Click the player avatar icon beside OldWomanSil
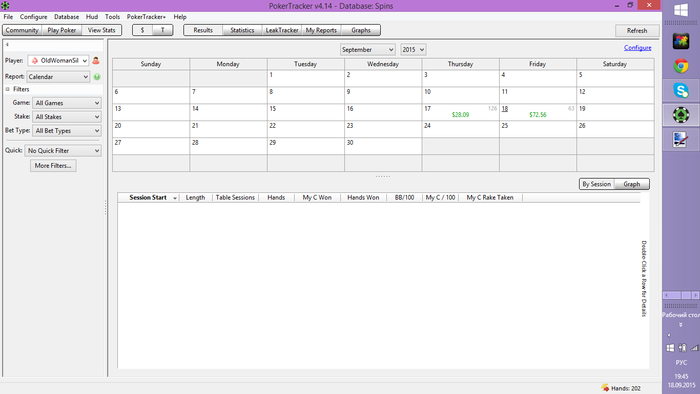Viewport: 700px width, 394px height. pos(96,61)
